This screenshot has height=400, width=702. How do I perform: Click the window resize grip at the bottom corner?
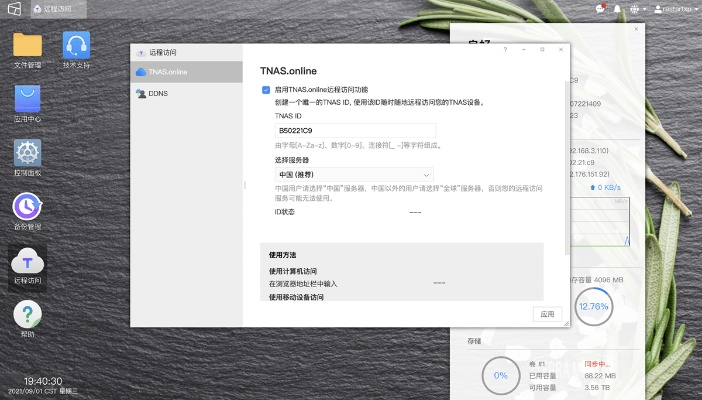[566, 323]
